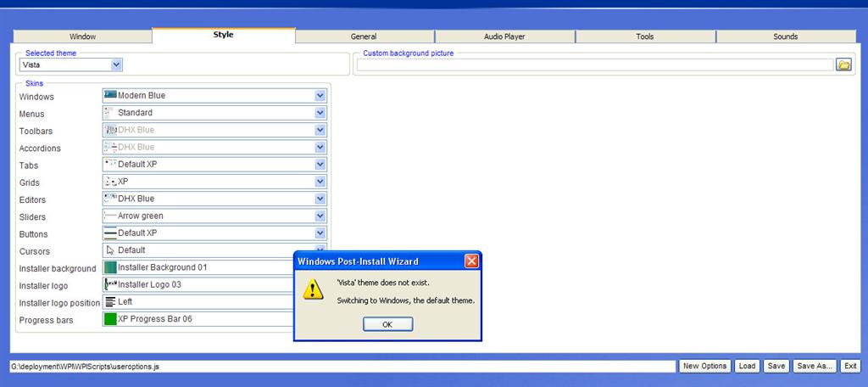
Task: Click the browse folder icon for background picture
Action: click(843, 64)
